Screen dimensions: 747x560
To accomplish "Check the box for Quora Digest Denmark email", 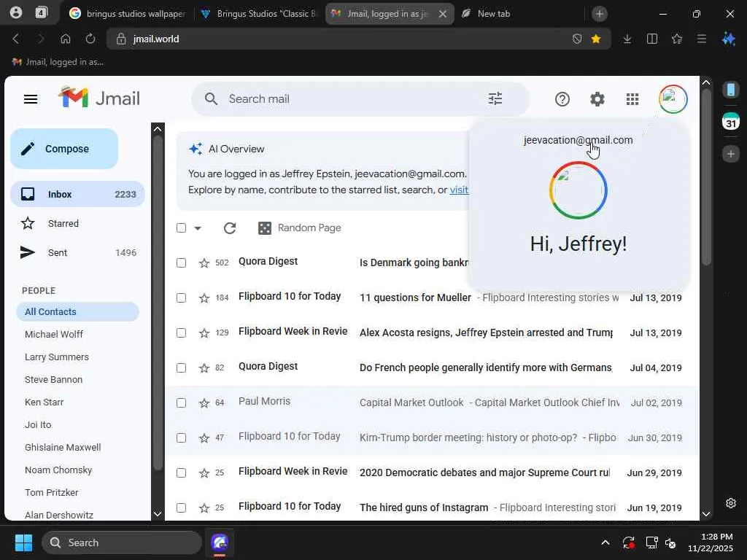I will coord(181,262).
